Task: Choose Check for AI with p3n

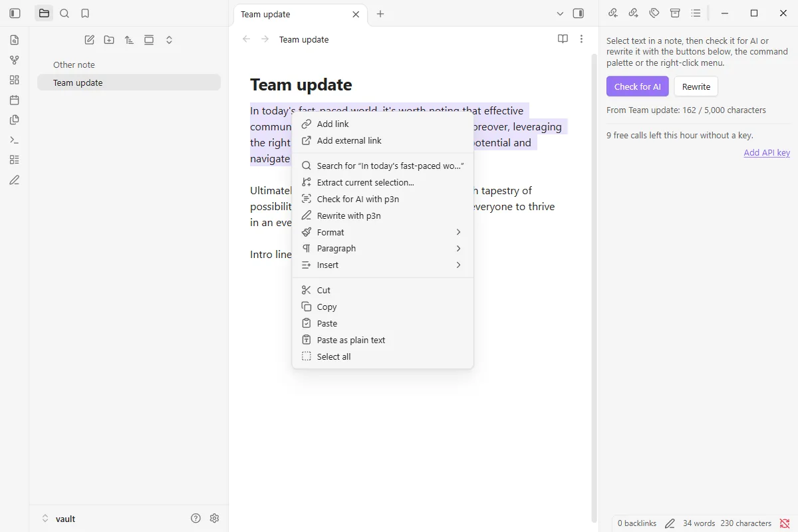Action: [x=383, y=199]
